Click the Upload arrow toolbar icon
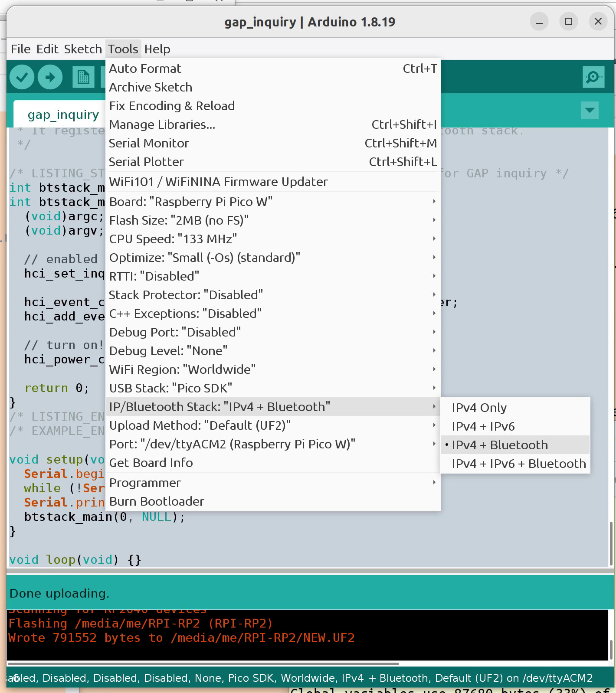Screen dimensions: 616x693 tap(50, 77)
